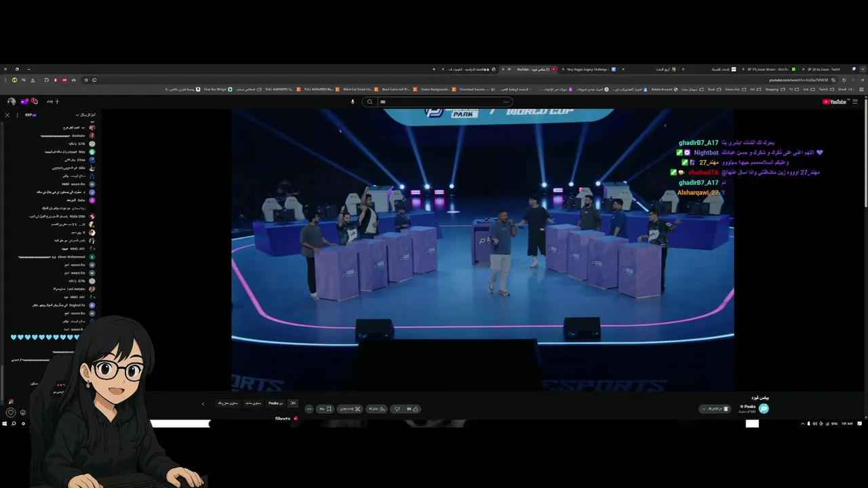Click the Share button
This screenshot has width=868, height=488.
click(x=377, y=409)
